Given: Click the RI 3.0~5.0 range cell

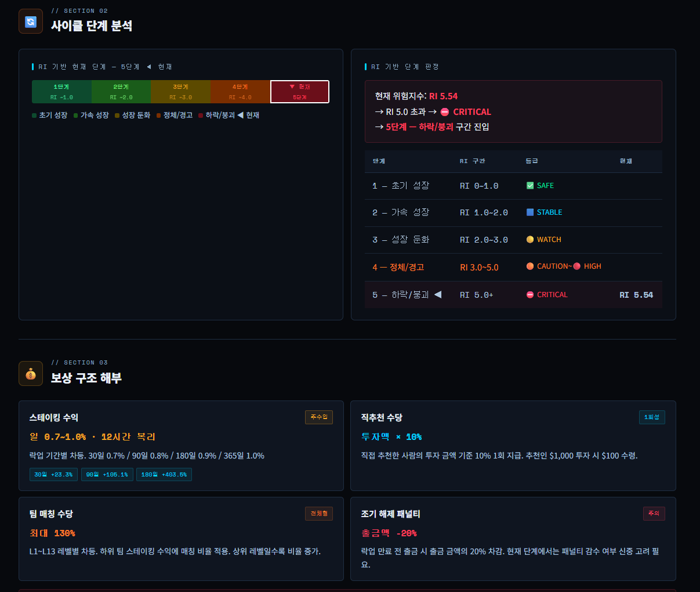Looking at the screenshot, I should pos(479,268).
